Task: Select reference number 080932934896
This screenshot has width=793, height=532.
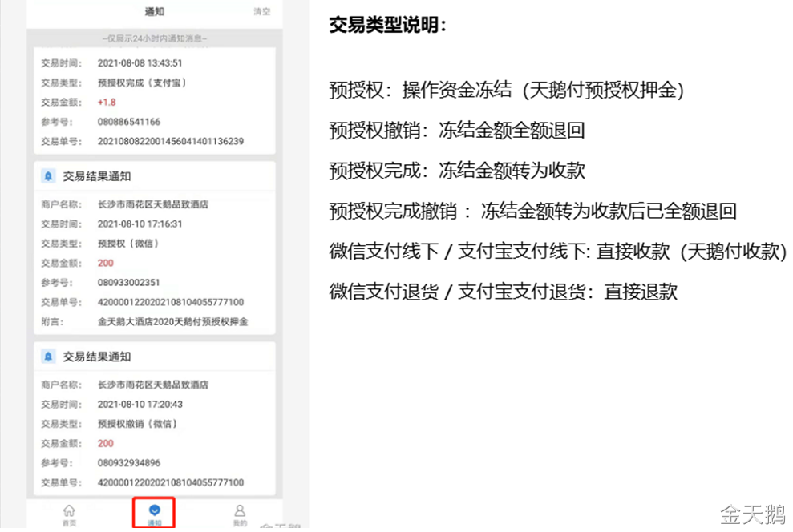Action: click(128, 463)
